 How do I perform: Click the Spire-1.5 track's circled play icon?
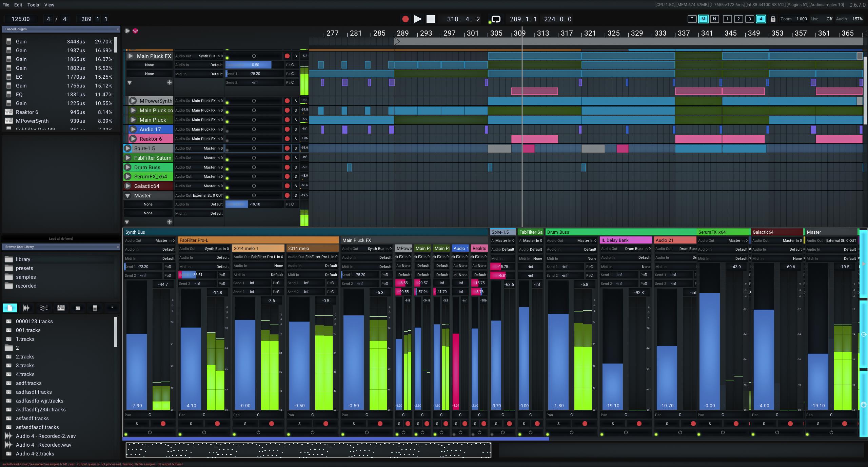[x=128, y=148]
